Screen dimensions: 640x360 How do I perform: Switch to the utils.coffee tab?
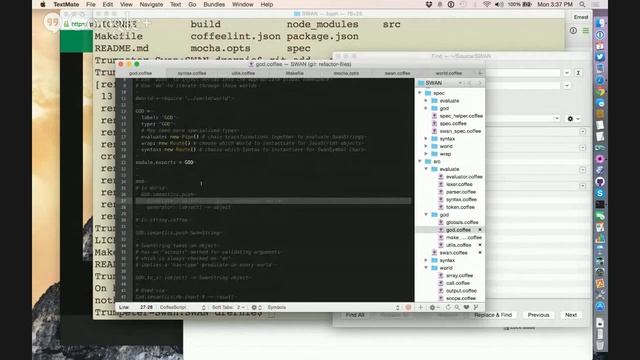click(243, 73)
